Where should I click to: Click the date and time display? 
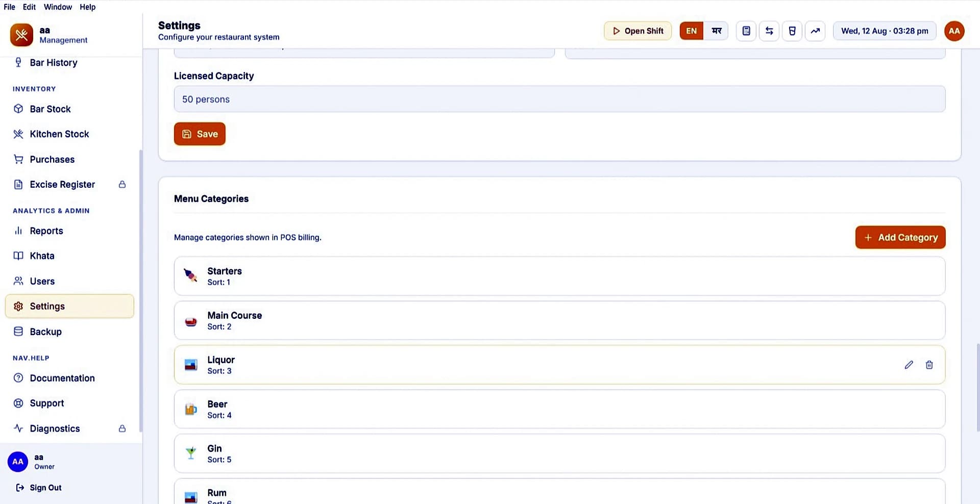pyautogui.click(x=885, y=31)
